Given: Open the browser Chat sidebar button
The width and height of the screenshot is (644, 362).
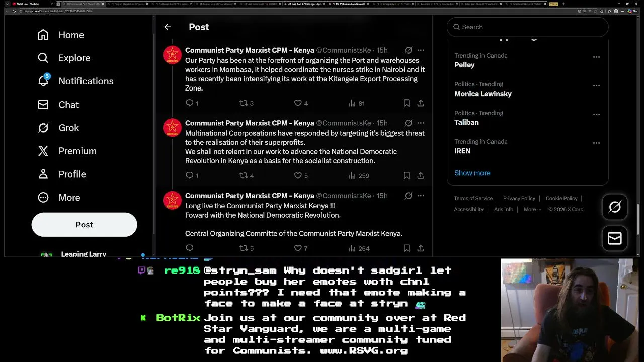Looking at the screenshot, I should click(x=631, y=11).
